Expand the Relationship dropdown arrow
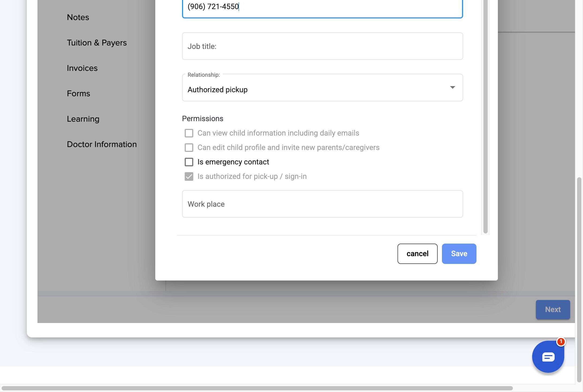 [452, 87]
